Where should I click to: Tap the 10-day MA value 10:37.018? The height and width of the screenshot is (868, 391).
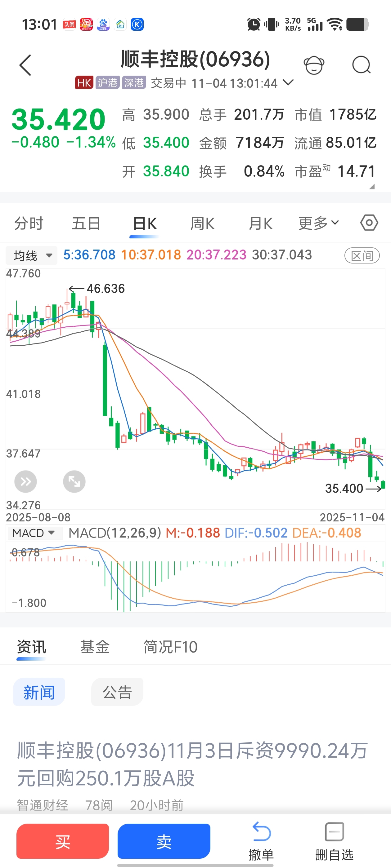pyautogui.click(x=151, y=255)
